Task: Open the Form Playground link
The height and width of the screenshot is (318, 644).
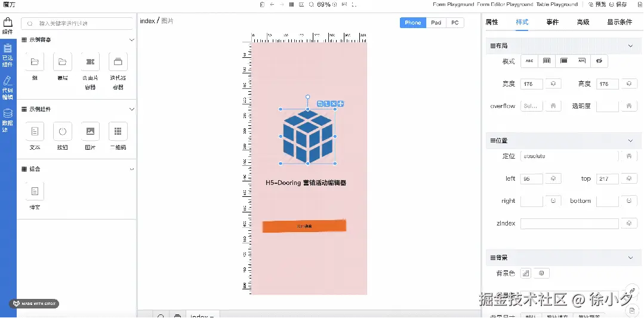Action: 454,5
